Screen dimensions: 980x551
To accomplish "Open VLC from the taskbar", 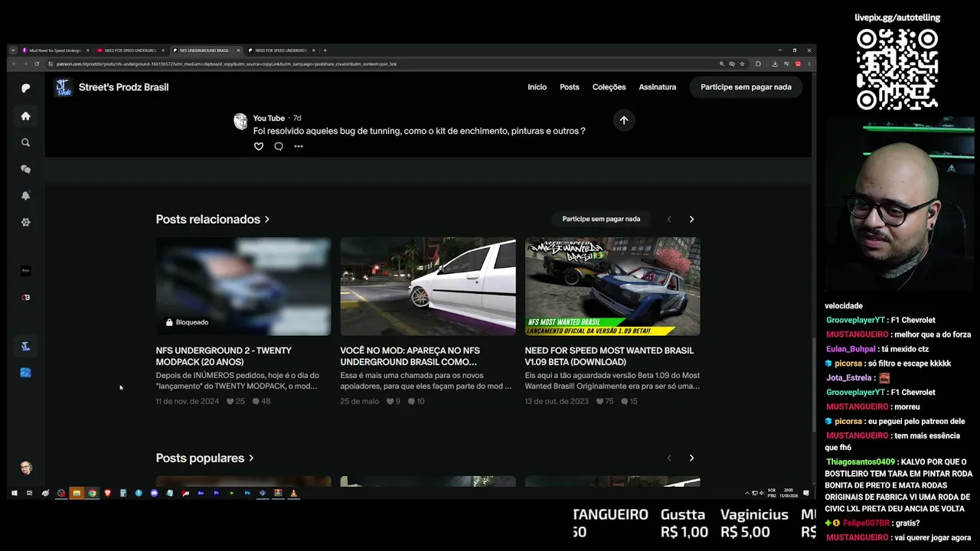I will click(x=293, y=494).
